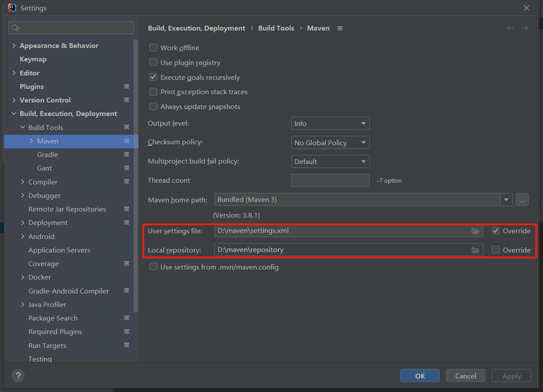Uncheck Execute goals recursively

tap(154, 77)
